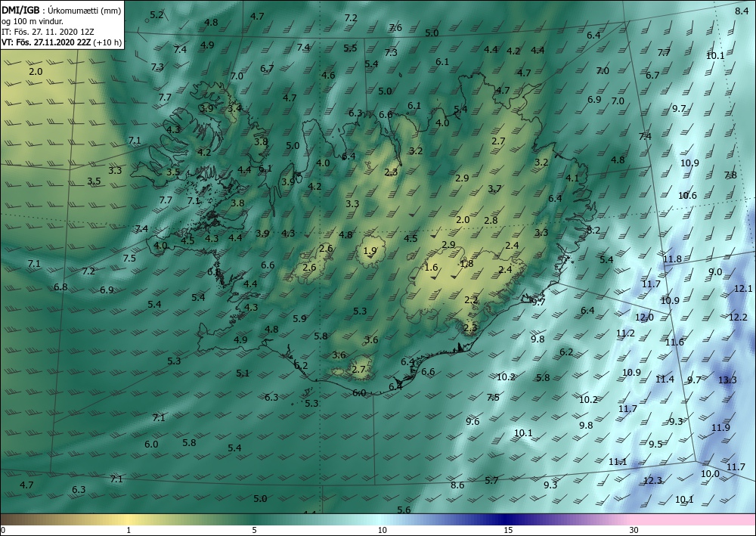The image size is (756, 536).
Task: Click the 5.7 value near the bottom
Action: 492,480
